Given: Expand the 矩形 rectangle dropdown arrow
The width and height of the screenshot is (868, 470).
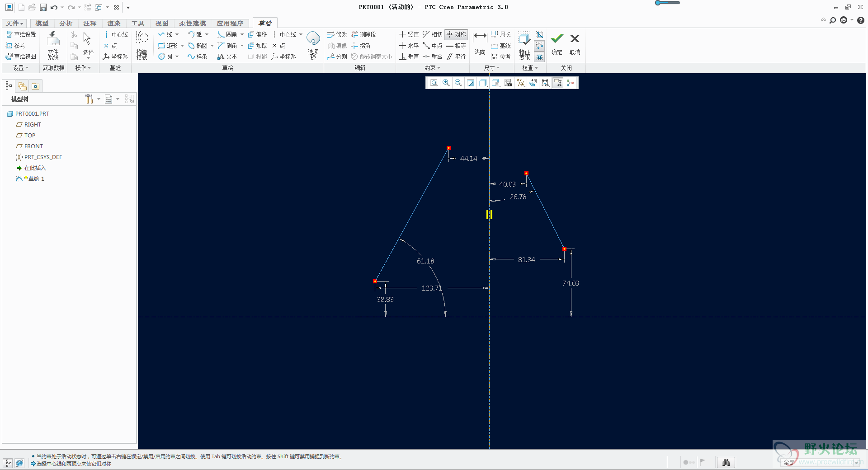Looking at the screenshot, I should (182, 46).
